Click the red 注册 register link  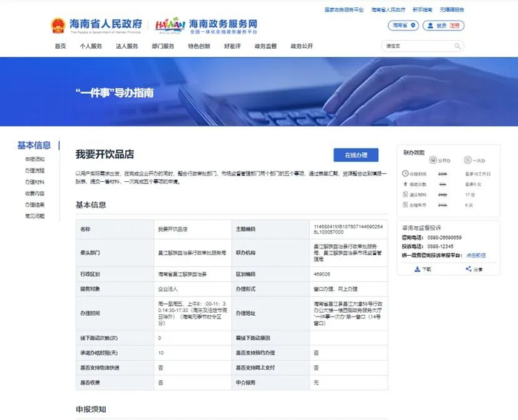pyautogui.click(x=454, y=25)
